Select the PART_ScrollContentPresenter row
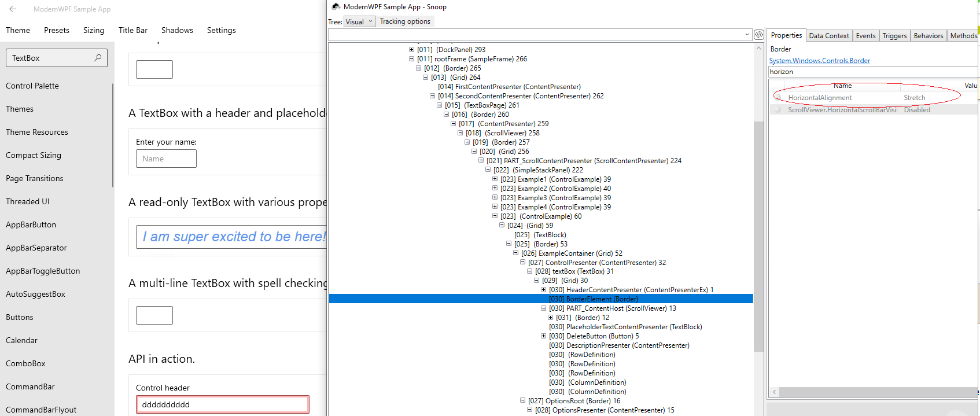The height and width of the screenshot is (416, 980). [584, 161]
